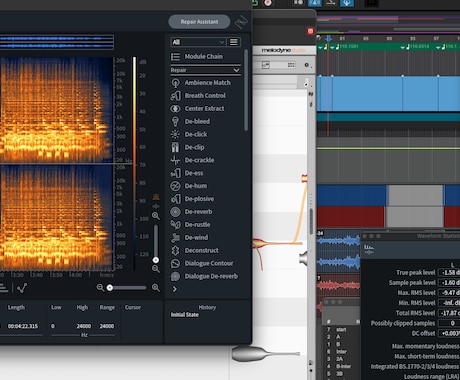The width and height of the screenshot is (460, 380).
Task: Click the record button in DAW toolbar
Action: (268, 3)
